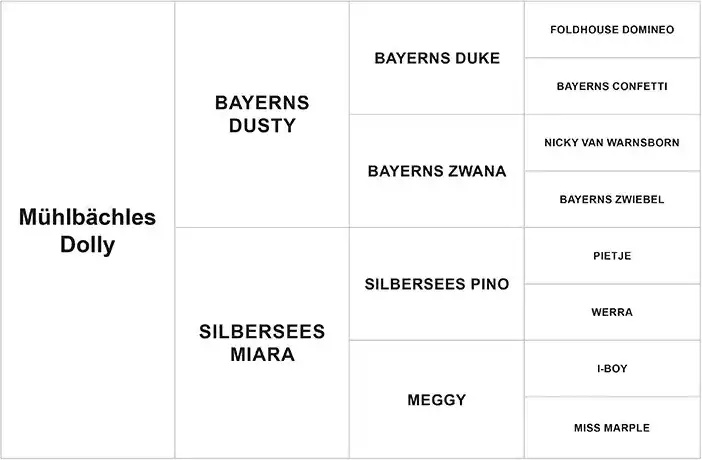Pick NICKY VAN WARNSBORN entry

pyautogui.click(x=612, y=143)
